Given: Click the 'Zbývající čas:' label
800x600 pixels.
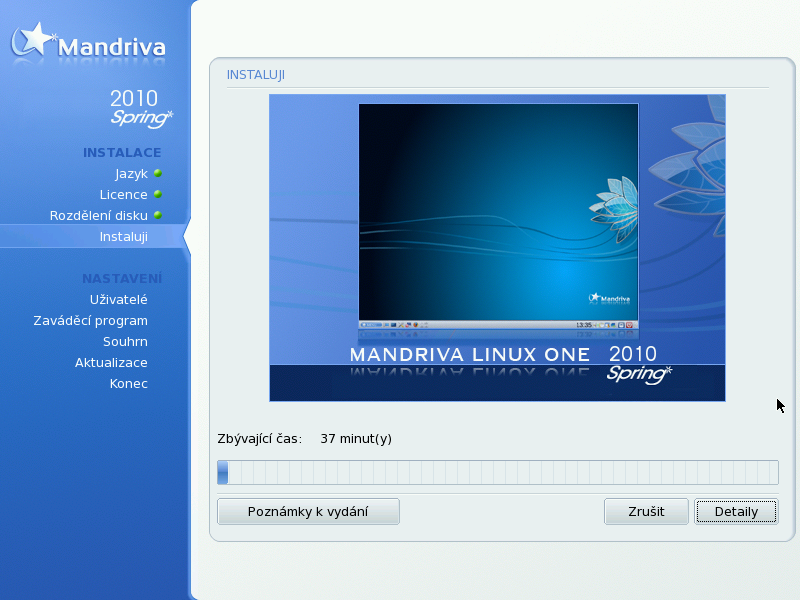Looking at the screenshot, I should coord(260,439).
